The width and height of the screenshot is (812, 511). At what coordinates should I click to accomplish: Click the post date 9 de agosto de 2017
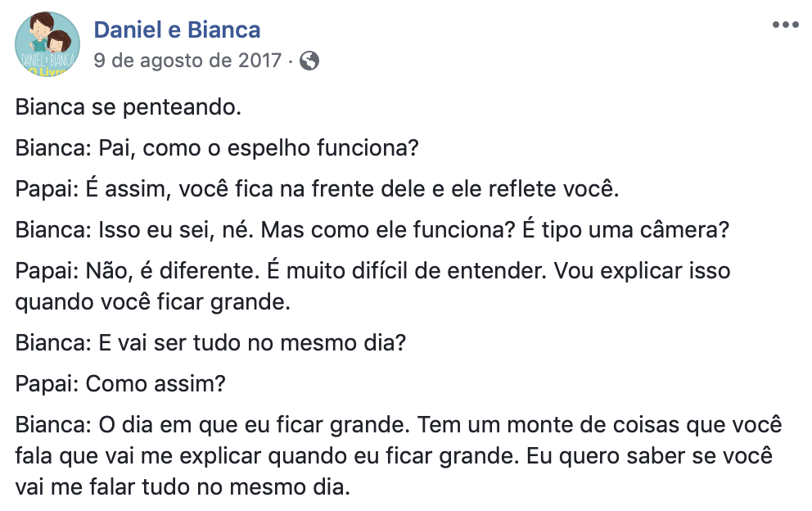[x=187, y=61]
